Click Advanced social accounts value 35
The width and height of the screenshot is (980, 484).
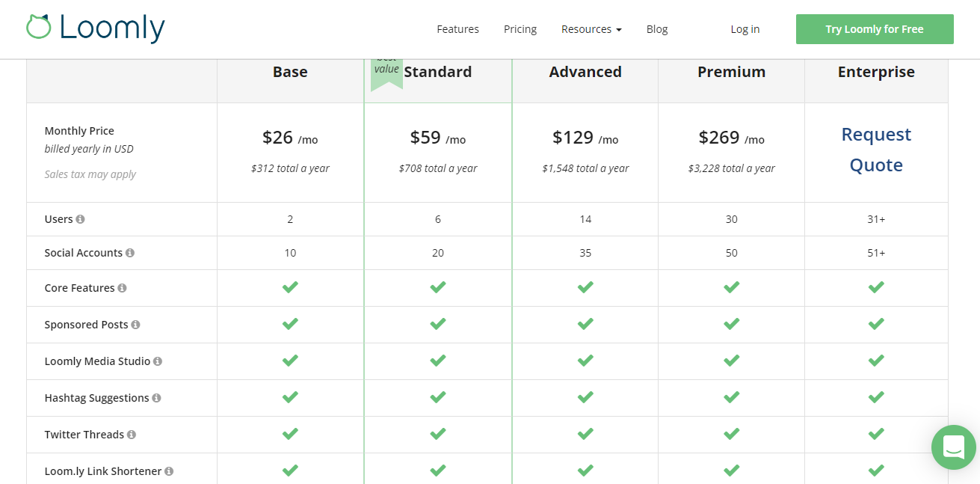pyautogui.click(x=585, y=253)
